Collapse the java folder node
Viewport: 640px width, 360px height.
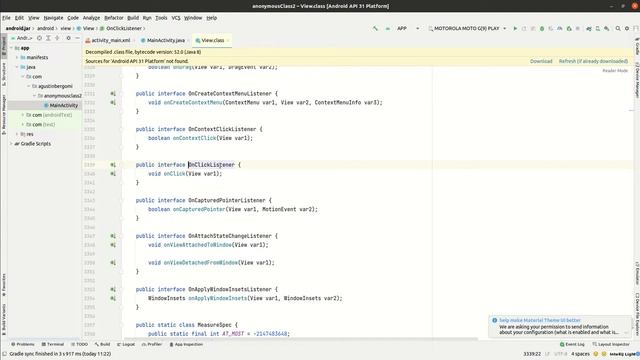17,67
